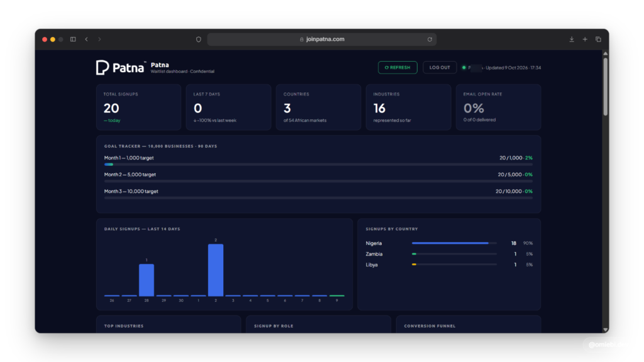Image resolution: width=644 pixels, height=362 pixels.
Task: Open the browser downloads icon
Action: coord(571,40)
